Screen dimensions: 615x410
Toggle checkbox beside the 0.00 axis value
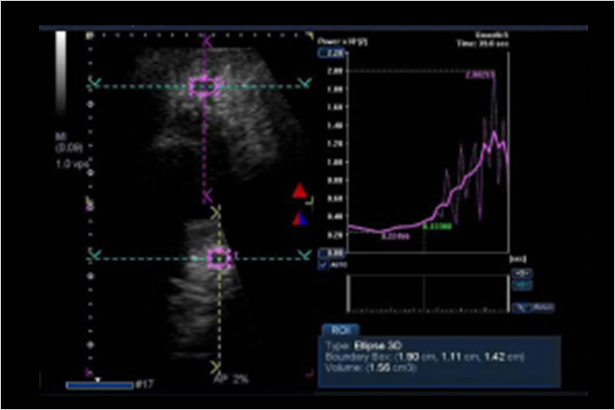[x=322, y=255]
